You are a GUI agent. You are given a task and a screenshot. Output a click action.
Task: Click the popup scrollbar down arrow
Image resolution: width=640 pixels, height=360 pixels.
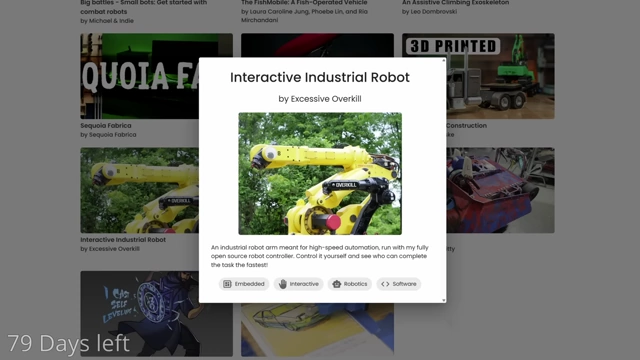444,300
